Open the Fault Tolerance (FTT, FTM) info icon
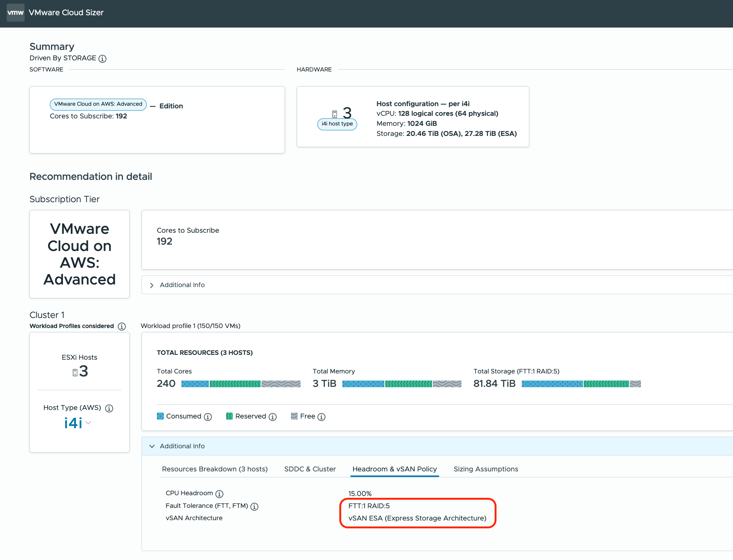733x560 pixels. coord(254,506)
